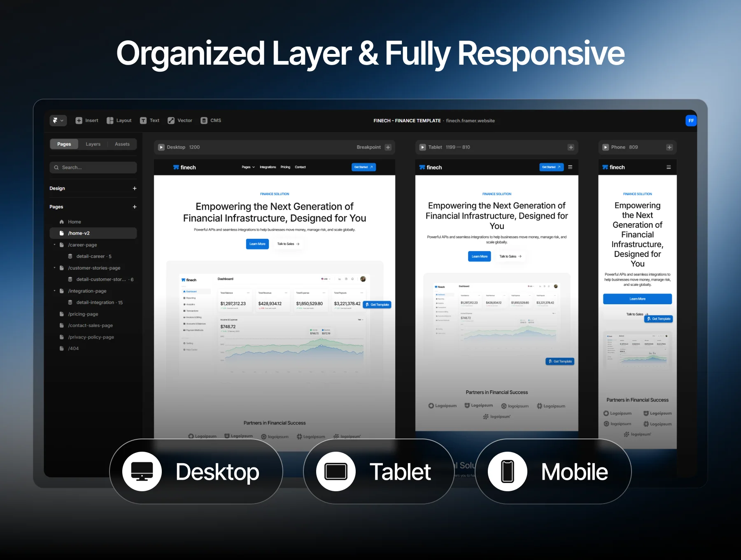This screenshot has height=560, width=741.
Task: Click finech logo in tablet frame
Action: (430, 167)
